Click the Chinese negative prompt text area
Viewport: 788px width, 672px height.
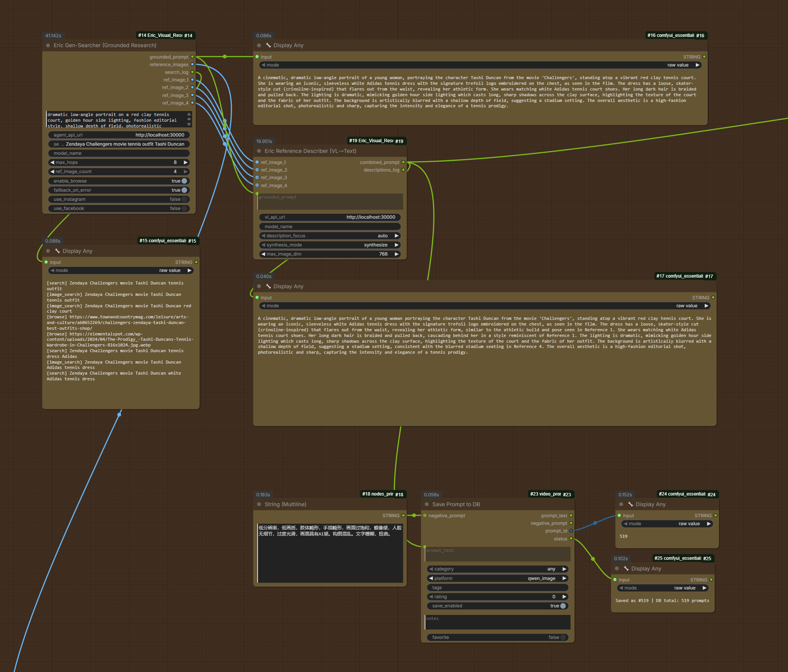330,553
